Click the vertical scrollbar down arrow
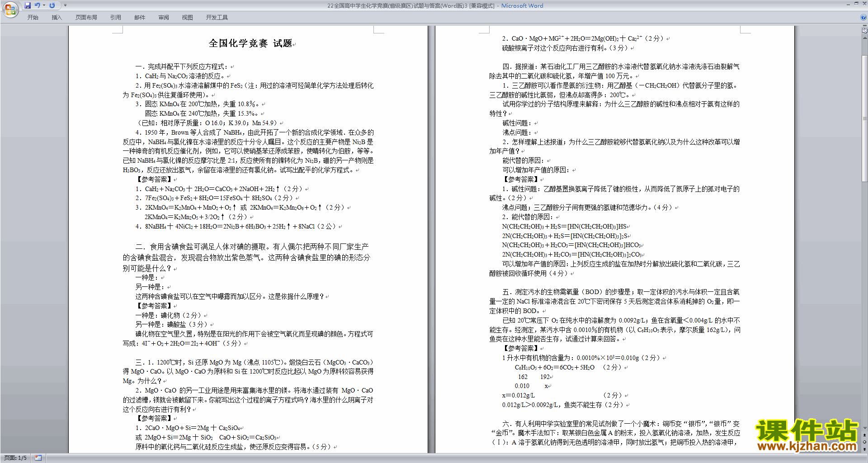The image size is (868, 463). tap(865, 428)
